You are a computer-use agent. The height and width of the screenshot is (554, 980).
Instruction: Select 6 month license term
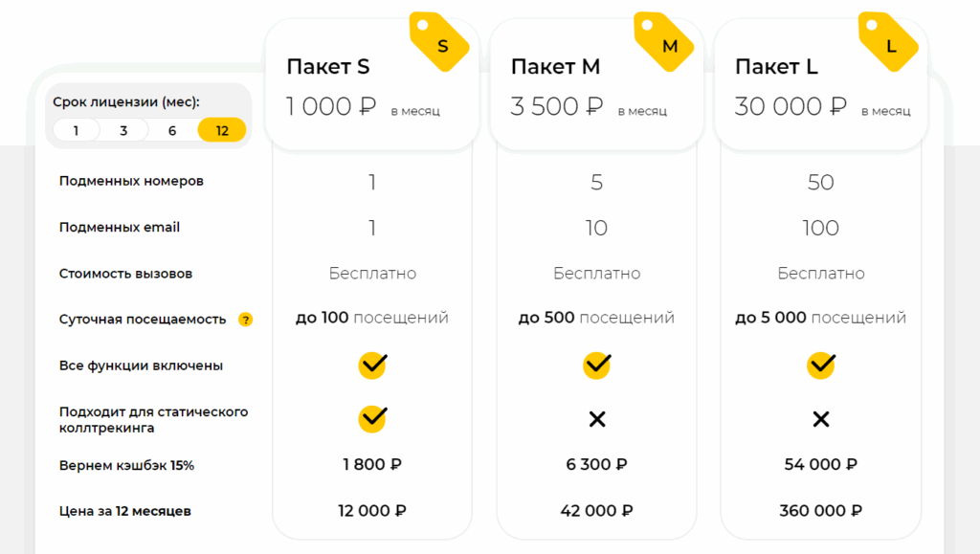pyautogui.click(x=172, y=131)
